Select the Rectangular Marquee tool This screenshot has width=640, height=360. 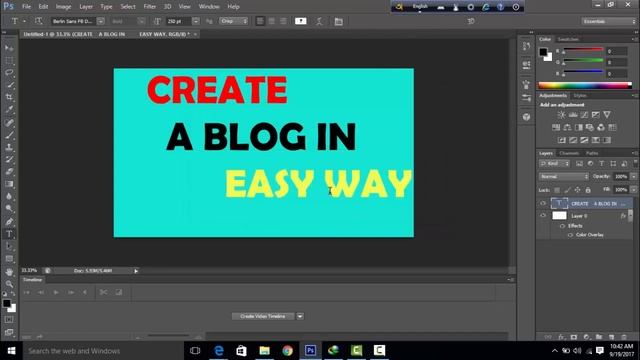point(9,60)
